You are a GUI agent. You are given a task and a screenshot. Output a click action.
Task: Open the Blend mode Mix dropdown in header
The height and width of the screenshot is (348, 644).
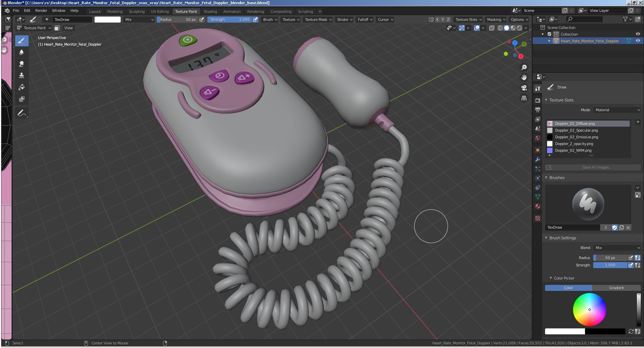coord(139,19)
